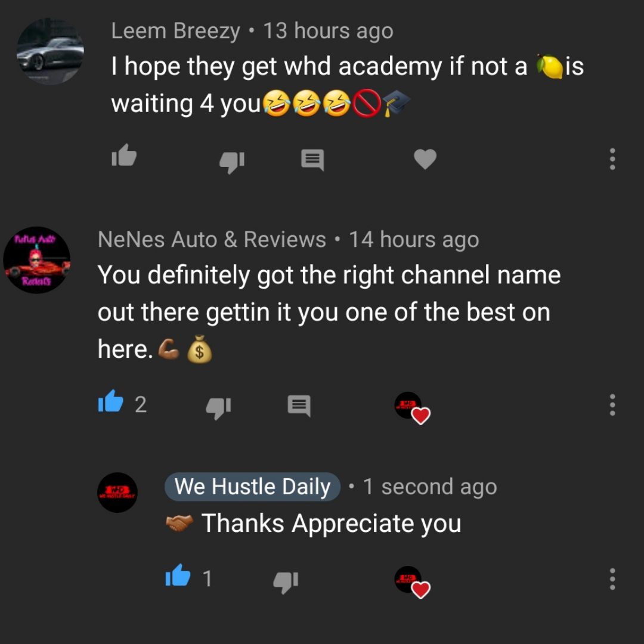Reply to Leem Breezy's comment

pos(312,160)
